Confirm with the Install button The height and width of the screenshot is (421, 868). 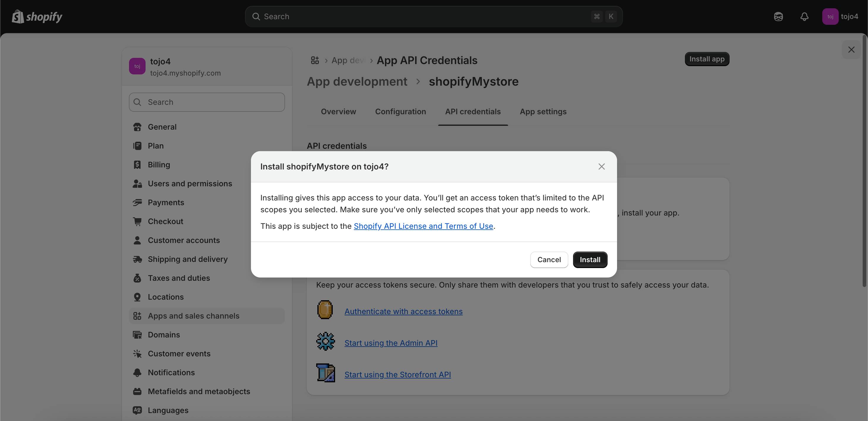(590, 260)
